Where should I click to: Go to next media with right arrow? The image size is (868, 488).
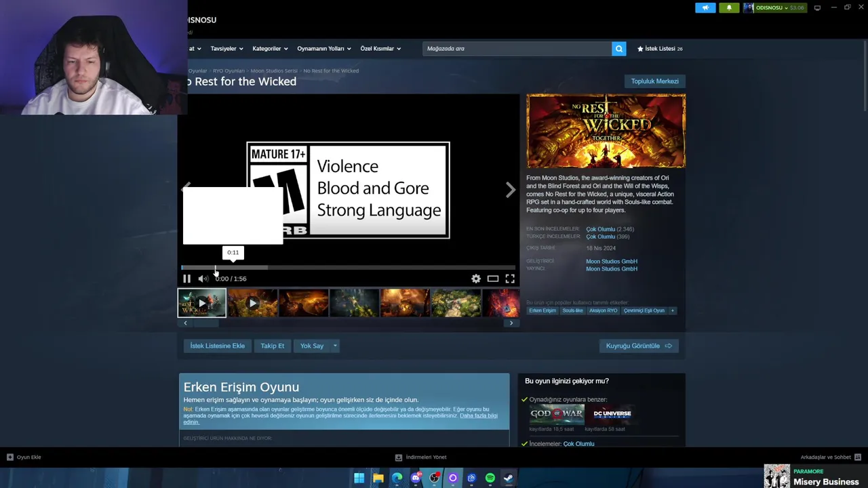point(510,190)
